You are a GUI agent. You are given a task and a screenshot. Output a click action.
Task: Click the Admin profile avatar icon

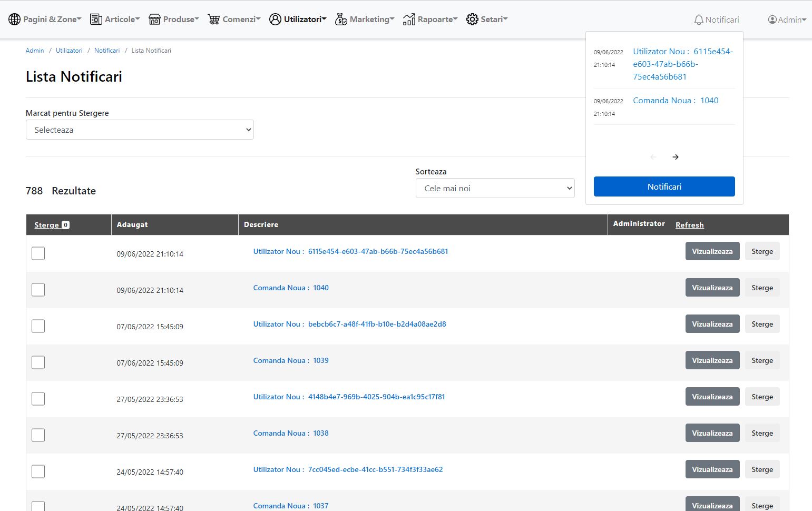(x=772, y=19)
